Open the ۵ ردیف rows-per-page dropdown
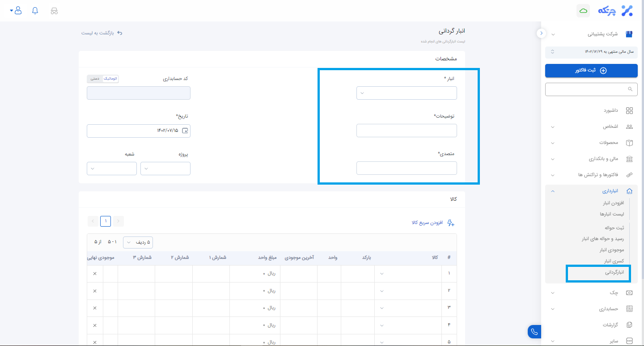Screen dimensions: 644x346 pos(138,242)
